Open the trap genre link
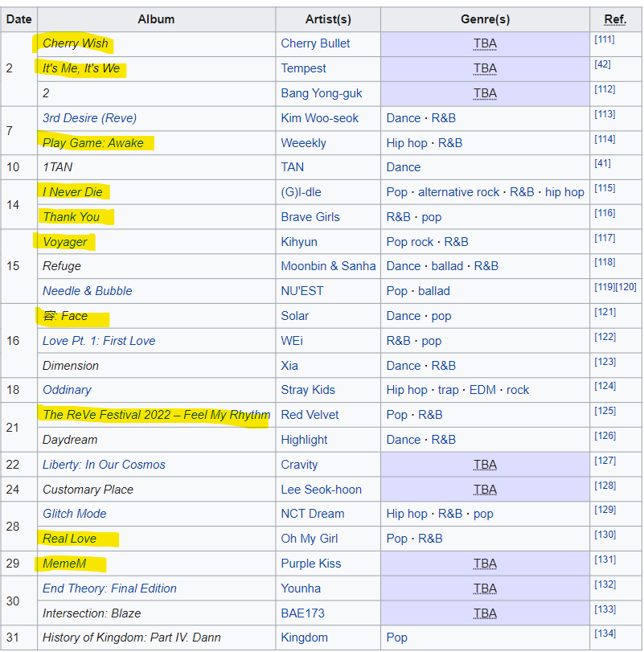The image size is (644, 652). click(x=448, y=391)
